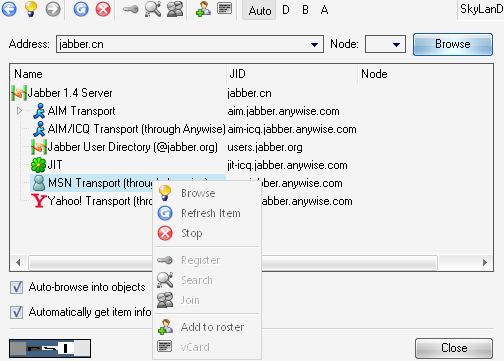Click the SkyLanD label at top right

[481, 9]
